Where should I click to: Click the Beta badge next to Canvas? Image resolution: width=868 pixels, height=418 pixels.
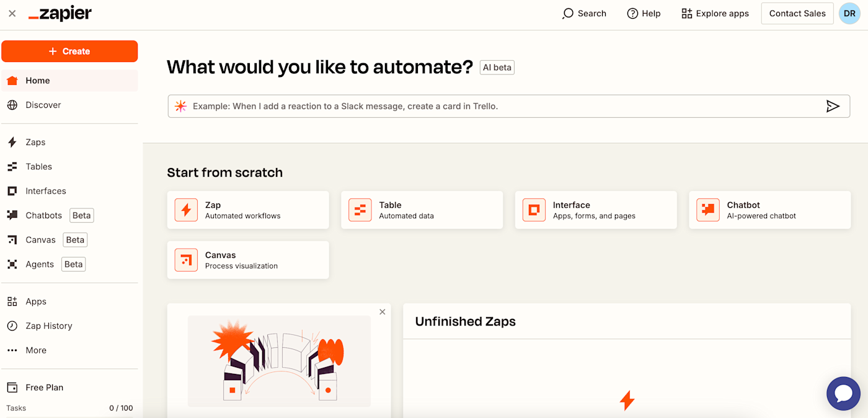point(75,239)
